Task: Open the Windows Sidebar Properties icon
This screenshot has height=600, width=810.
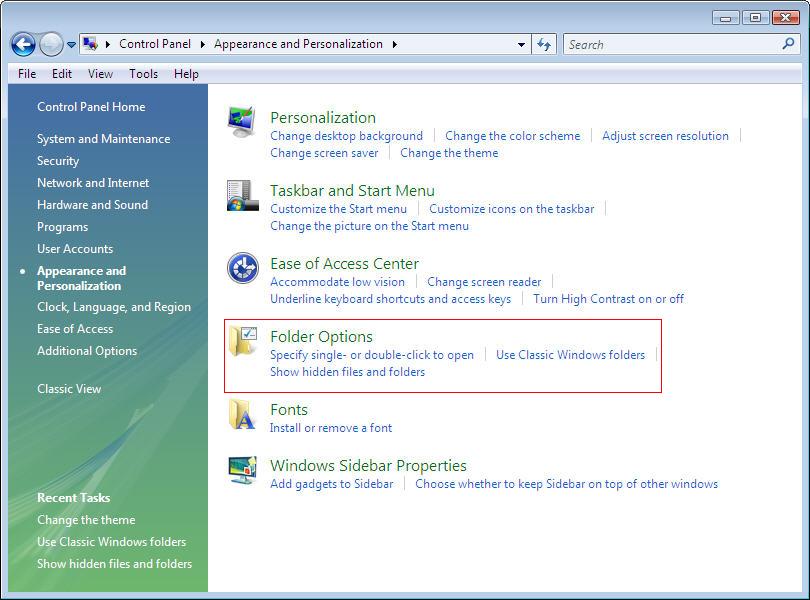Action: pyautogui.click(x=242, y=470)
